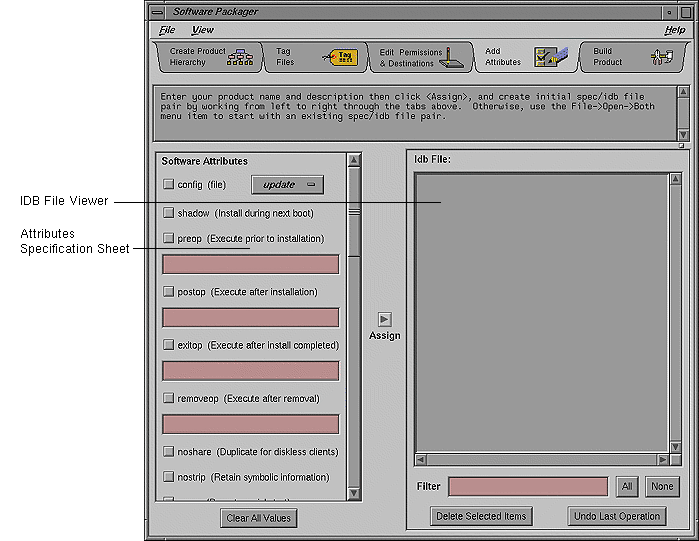Click the All filter button

[627, 486]
